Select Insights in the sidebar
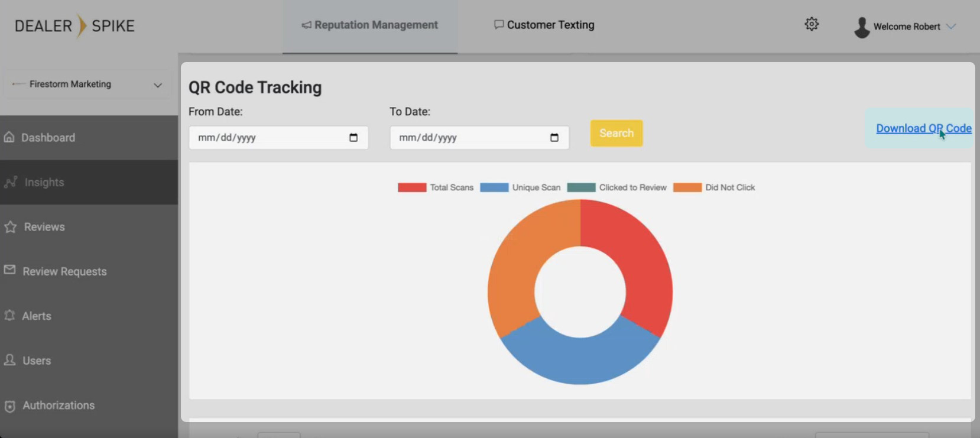This screenshot has width=980, height=438. [89, 183]
